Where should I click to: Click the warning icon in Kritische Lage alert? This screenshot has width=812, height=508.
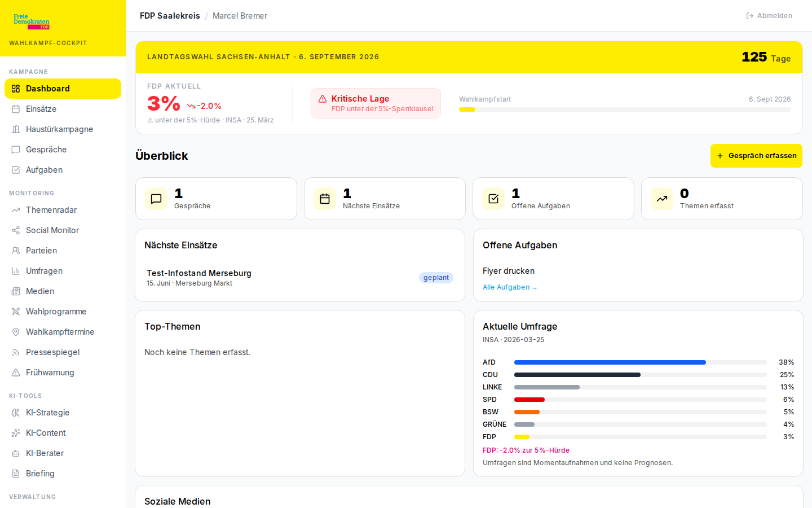pos(323,99)
